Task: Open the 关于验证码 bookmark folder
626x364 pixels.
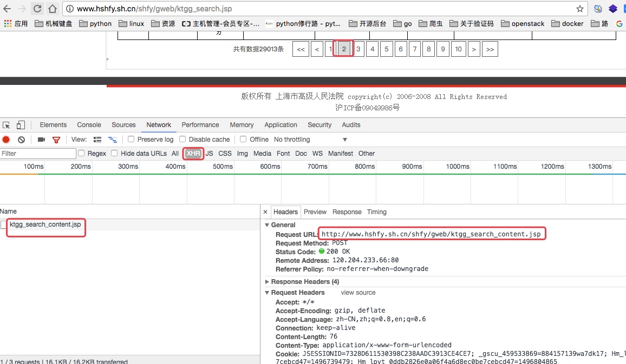Action: point(472,23)
